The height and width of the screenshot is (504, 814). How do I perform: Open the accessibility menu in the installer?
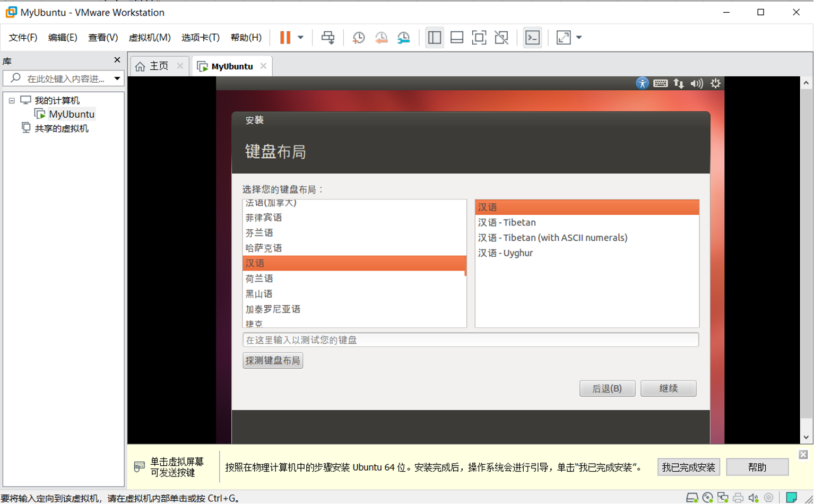point(642,83)
